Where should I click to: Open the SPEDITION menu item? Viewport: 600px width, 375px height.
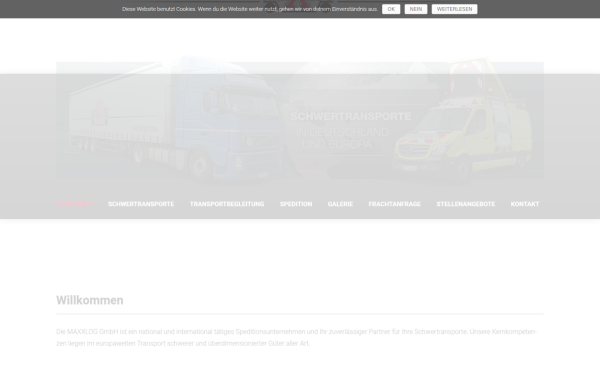tap(296, 204)
